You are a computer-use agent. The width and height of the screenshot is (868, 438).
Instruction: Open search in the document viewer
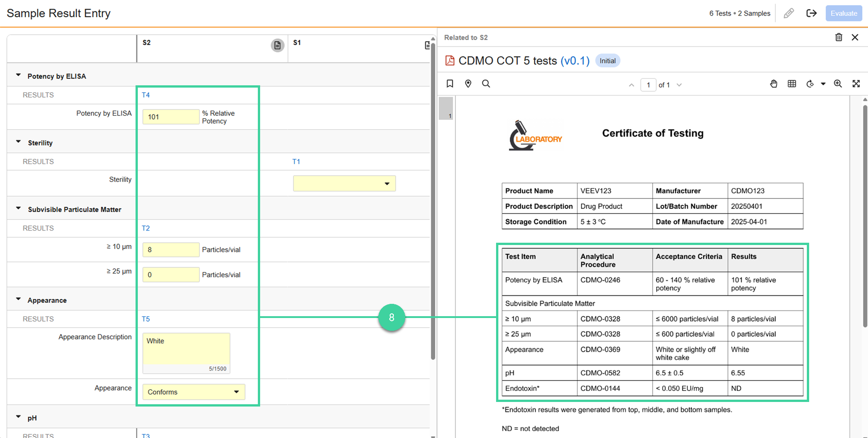tap(486, 83)
